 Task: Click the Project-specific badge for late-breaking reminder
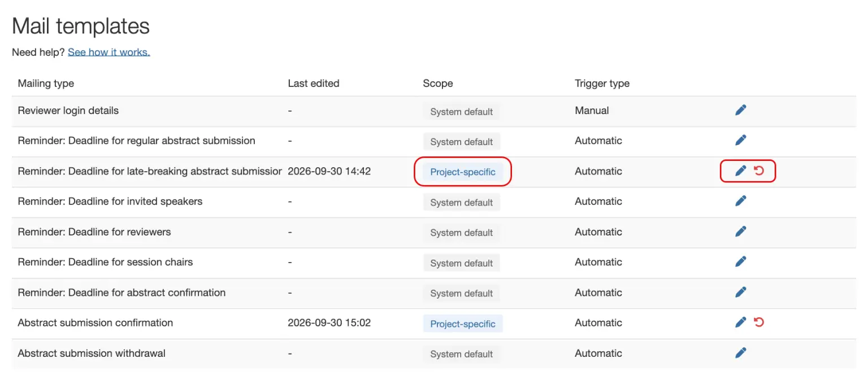coord(463,172)
